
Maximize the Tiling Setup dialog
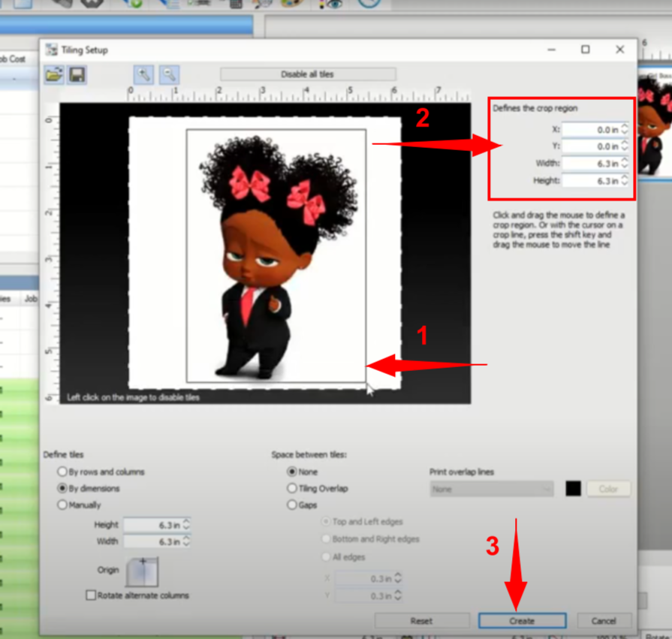coord(586,50)
